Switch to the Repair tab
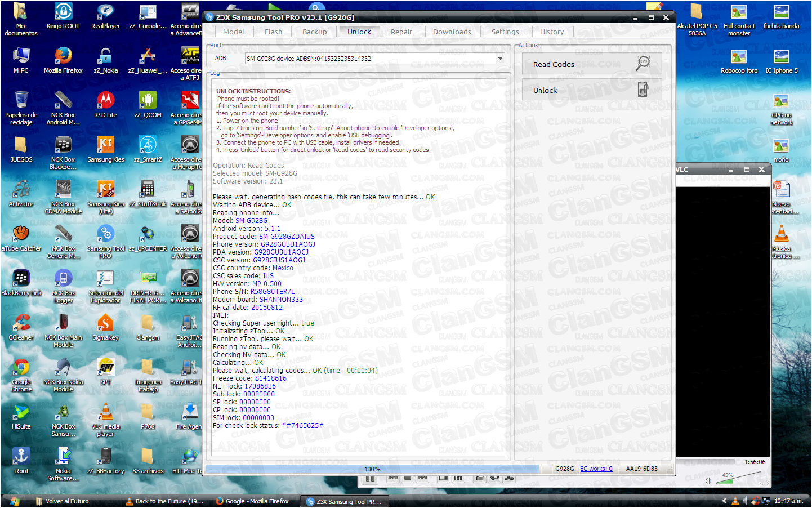 point(401,32)
